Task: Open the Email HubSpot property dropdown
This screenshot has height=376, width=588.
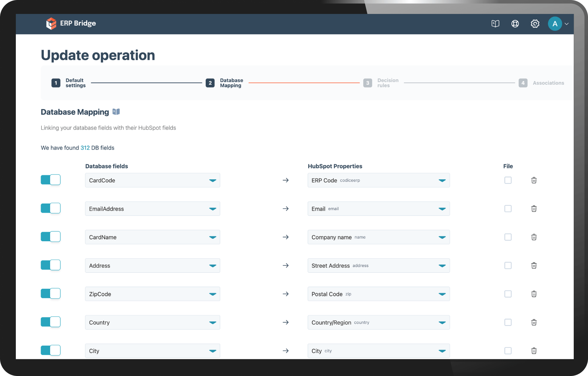Action: 379,209
